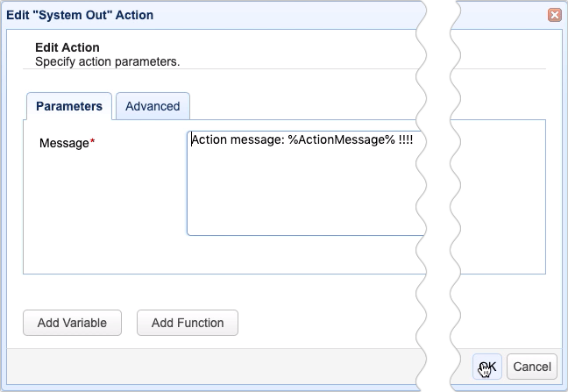Click the dialog title bar text
The width and height of the screenshot is (568, 392).
click(79, 15)
